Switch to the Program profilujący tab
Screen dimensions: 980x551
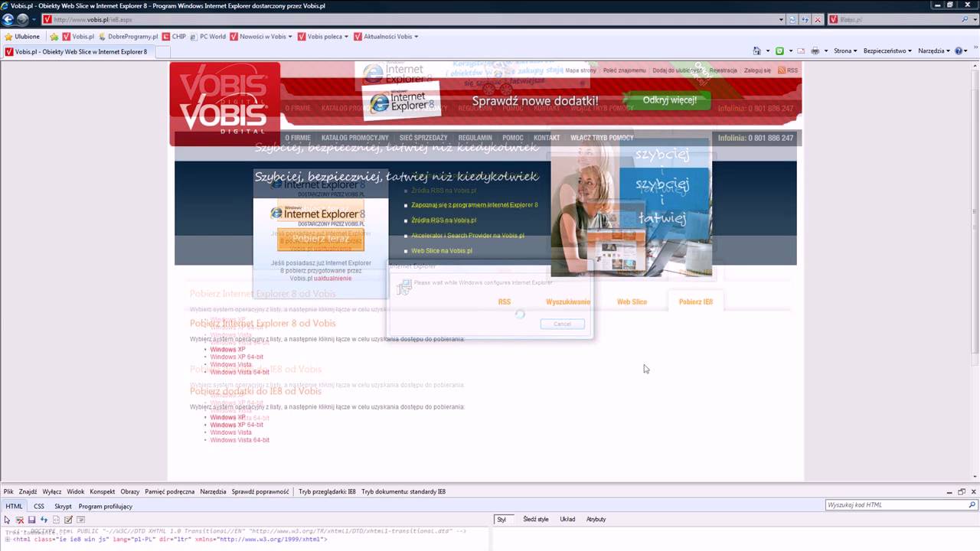click(x=106, y=507)
